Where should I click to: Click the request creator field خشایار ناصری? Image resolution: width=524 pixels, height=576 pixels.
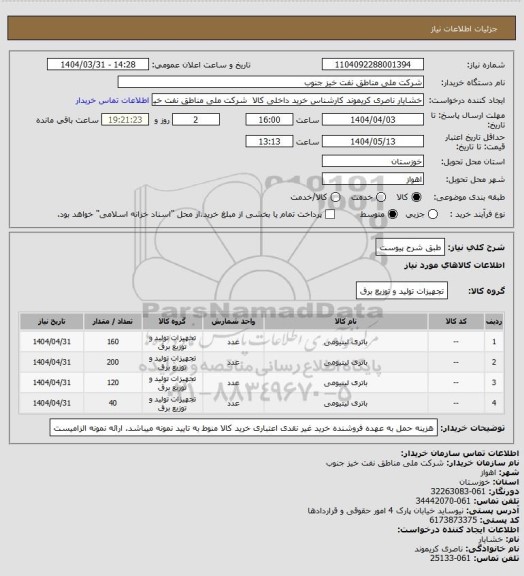pos(288,100)
